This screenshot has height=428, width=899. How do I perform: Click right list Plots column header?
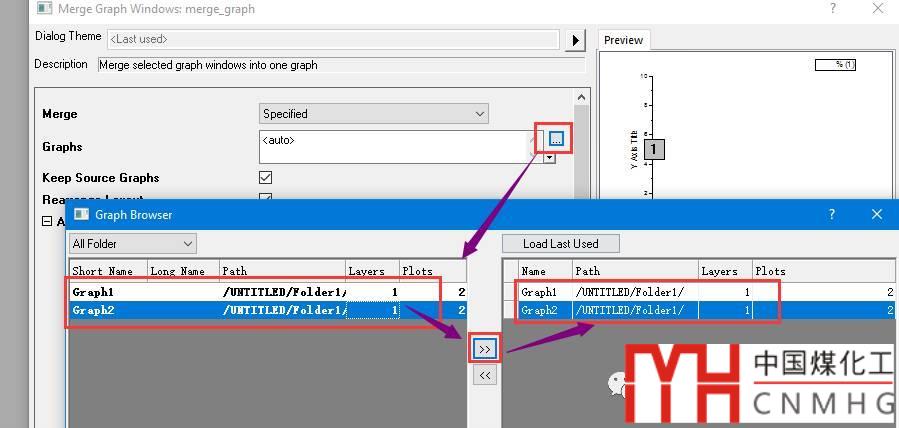826,271
